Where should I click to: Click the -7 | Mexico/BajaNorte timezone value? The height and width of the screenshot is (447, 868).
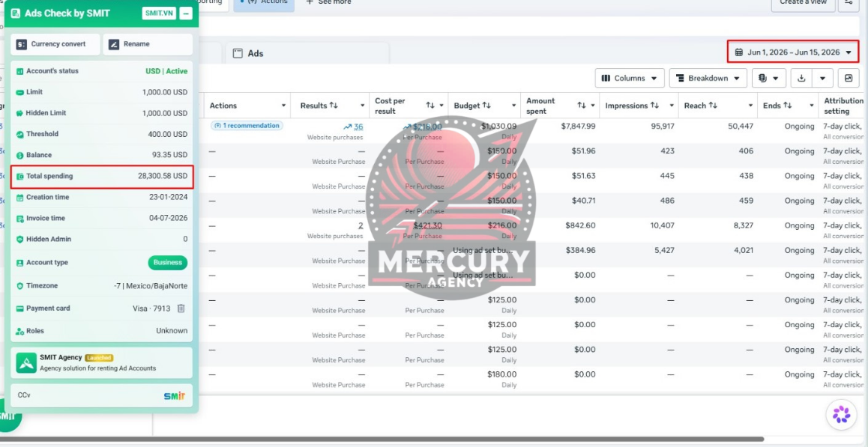151,286
